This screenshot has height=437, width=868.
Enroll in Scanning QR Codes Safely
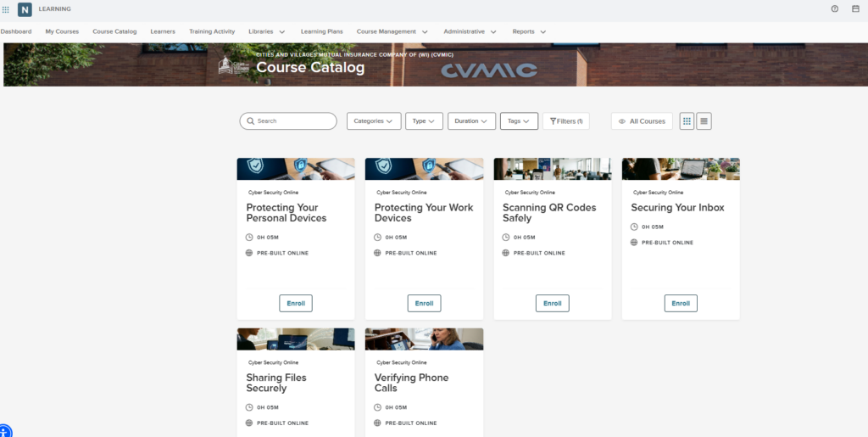pyautogui.click(x=553, y=304)
